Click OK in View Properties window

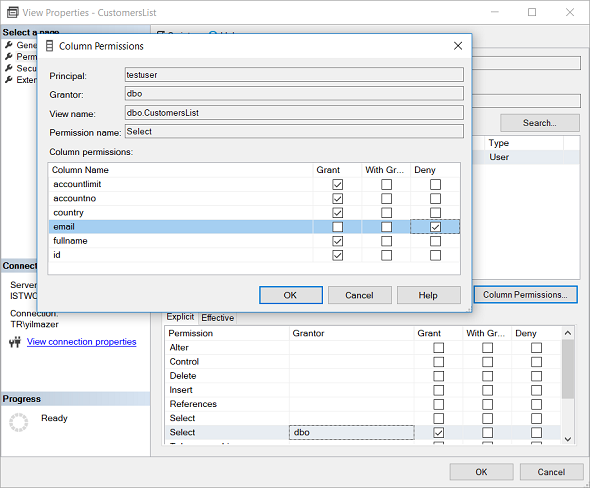(481, 472)
